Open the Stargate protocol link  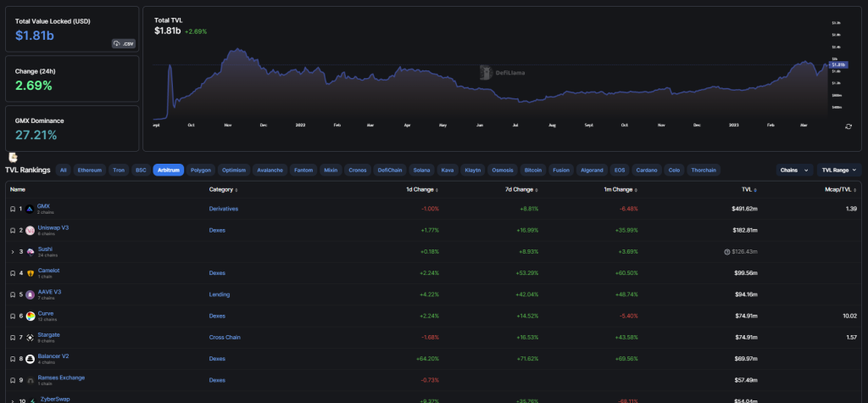pyautogui.click(x=48, y=335)
